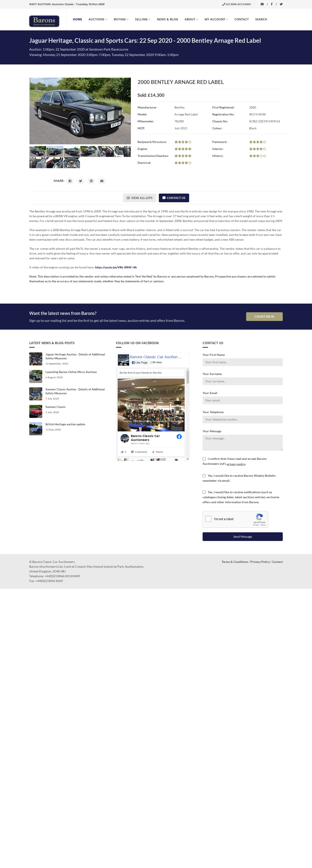The image size is (312, 868).
Task: Open footer Contact link
Action: pyautogui.click(x=277, y=562)
